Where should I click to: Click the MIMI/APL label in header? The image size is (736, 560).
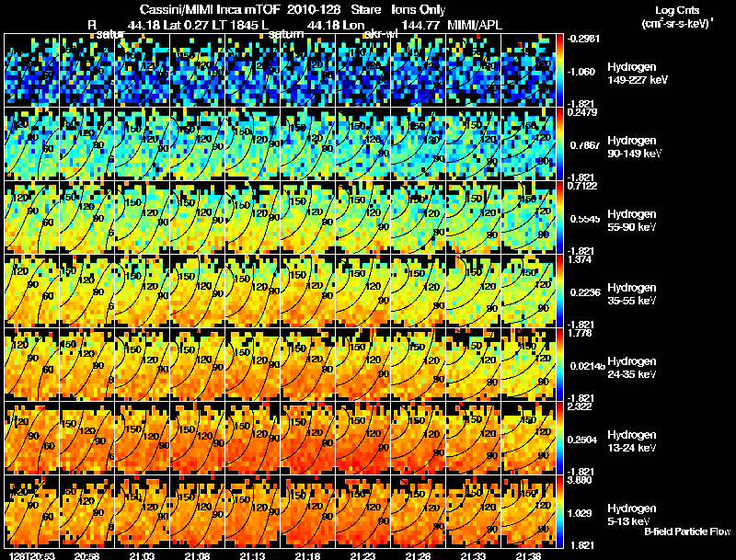(475, 25)
